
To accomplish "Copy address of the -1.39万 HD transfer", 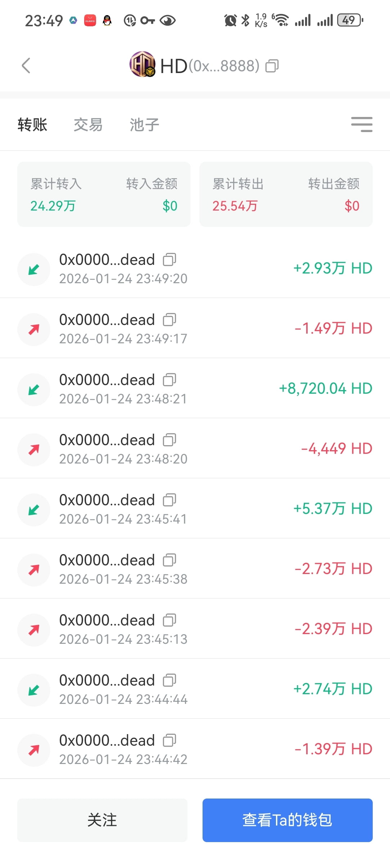I will click(169, 740).
